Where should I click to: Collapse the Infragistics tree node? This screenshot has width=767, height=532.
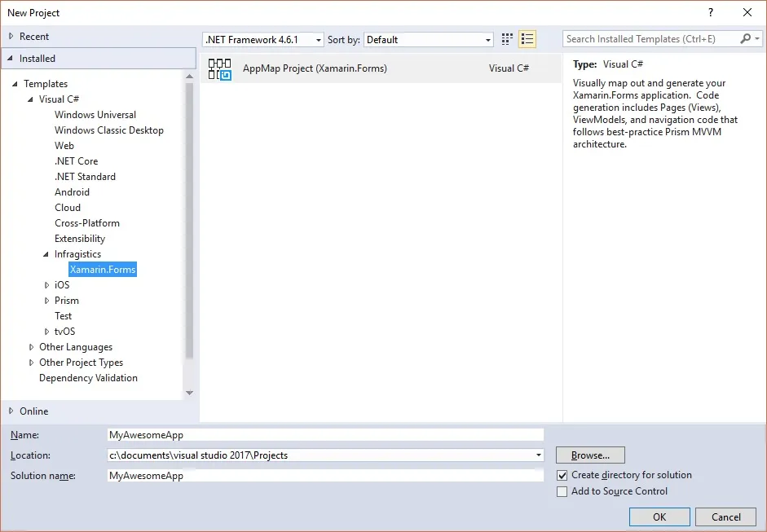[x=46, y=254]
